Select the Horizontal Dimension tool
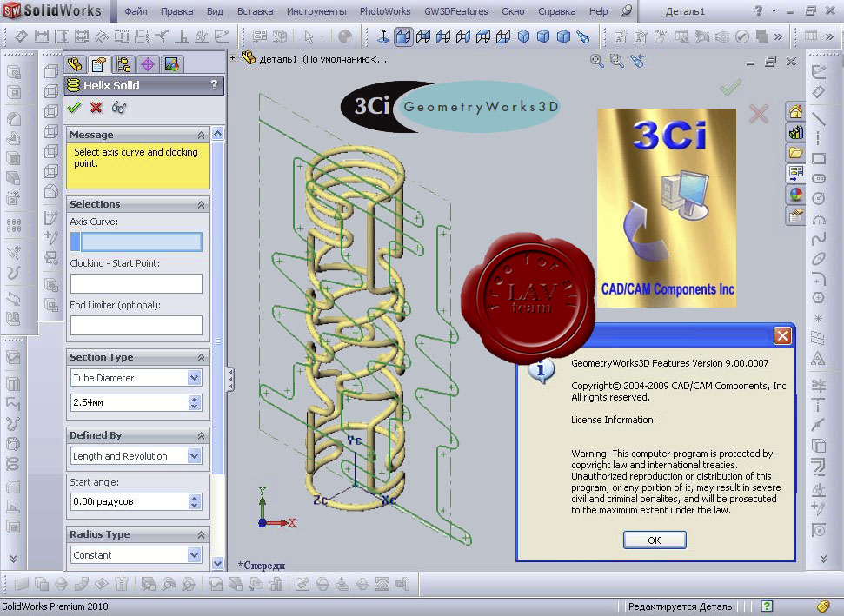 [42, 36]
